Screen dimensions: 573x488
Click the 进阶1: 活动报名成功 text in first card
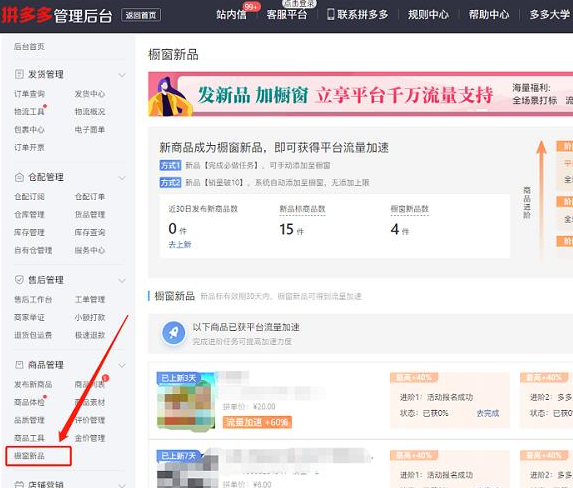click(x=436, y=397)
